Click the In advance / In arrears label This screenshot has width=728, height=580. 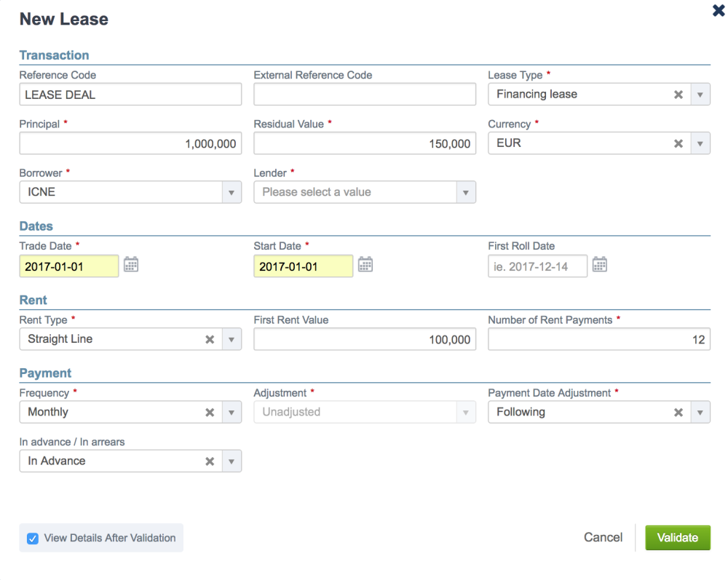click(72, 442)
